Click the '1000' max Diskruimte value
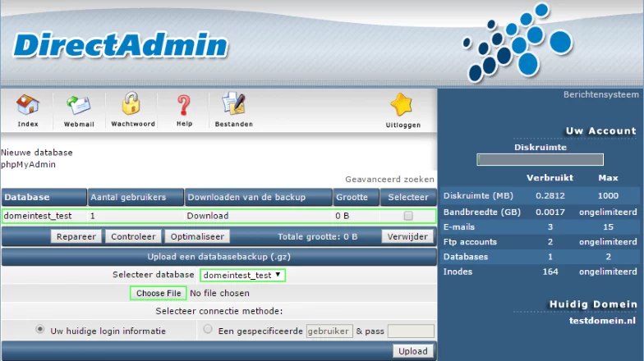644x361 pixels. [x=608, y=195]
